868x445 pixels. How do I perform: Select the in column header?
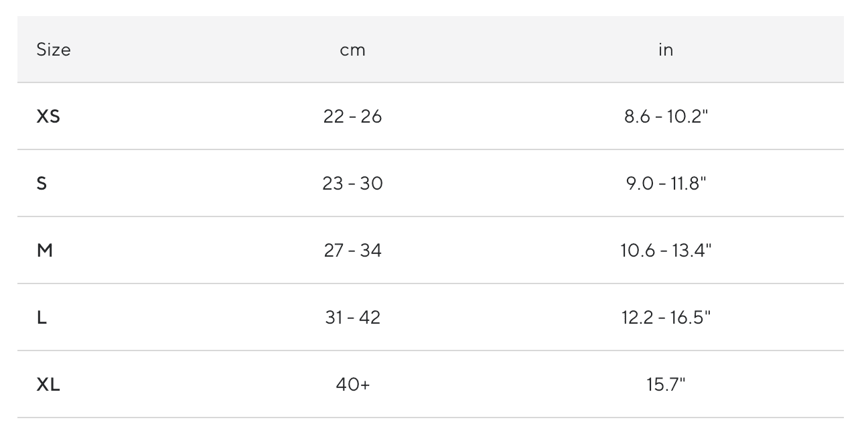[666, 50]
